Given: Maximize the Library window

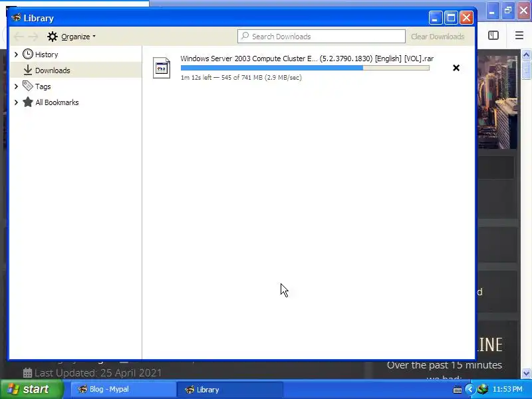Looking at the screenshot, I should pos(451,18).
